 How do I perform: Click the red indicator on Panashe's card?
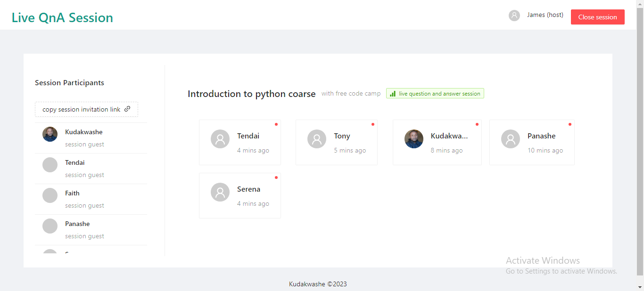click(570, 124)
